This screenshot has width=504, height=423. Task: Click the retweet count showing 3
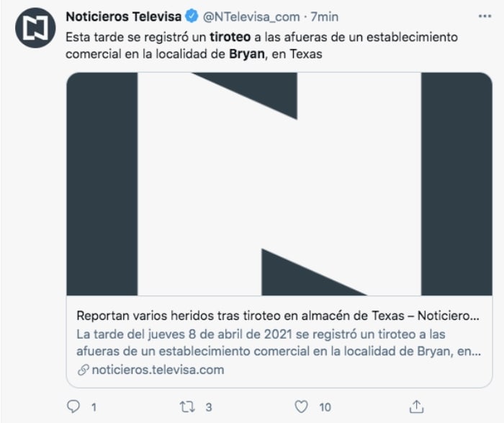click(209, 408)
